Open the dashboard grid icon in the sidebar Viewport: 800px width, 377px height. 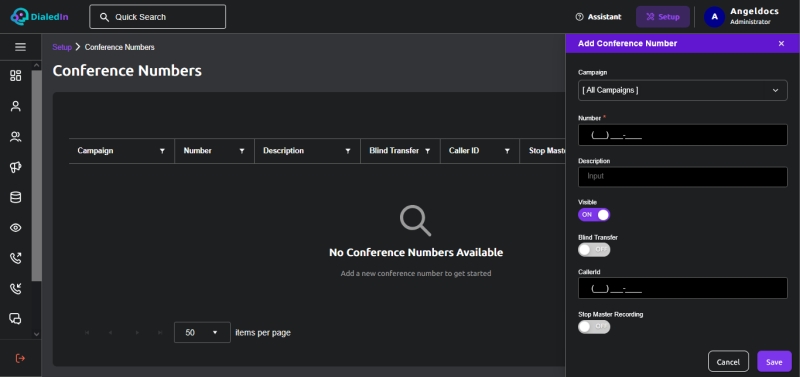16,76
